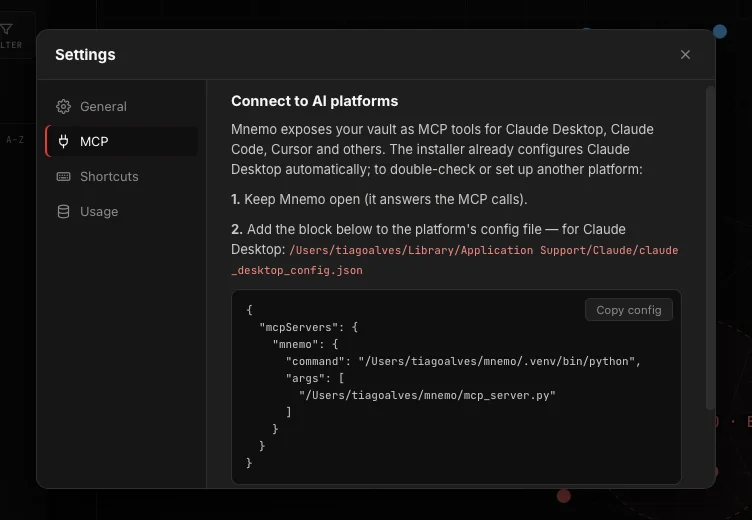
Task: Click the Settings panel vertical scrollbar
Action: (x=710, y=248)
